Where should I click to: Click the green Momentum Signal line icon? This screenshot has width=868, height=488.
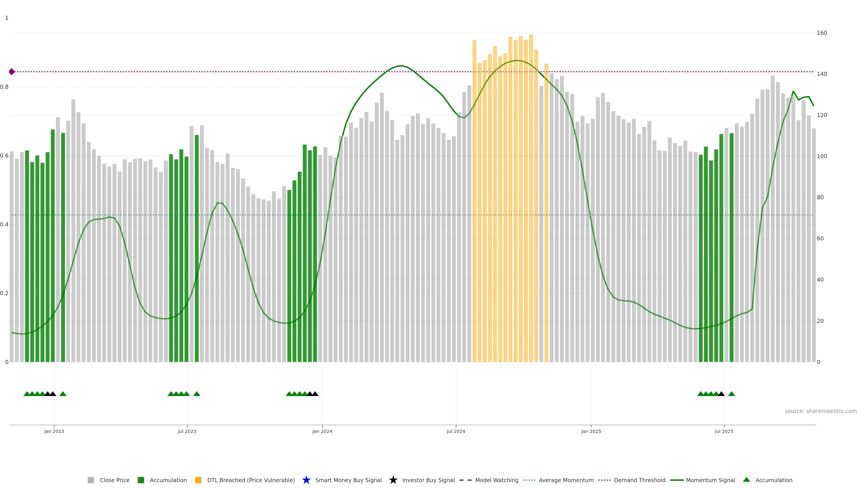tap(677, 480)
